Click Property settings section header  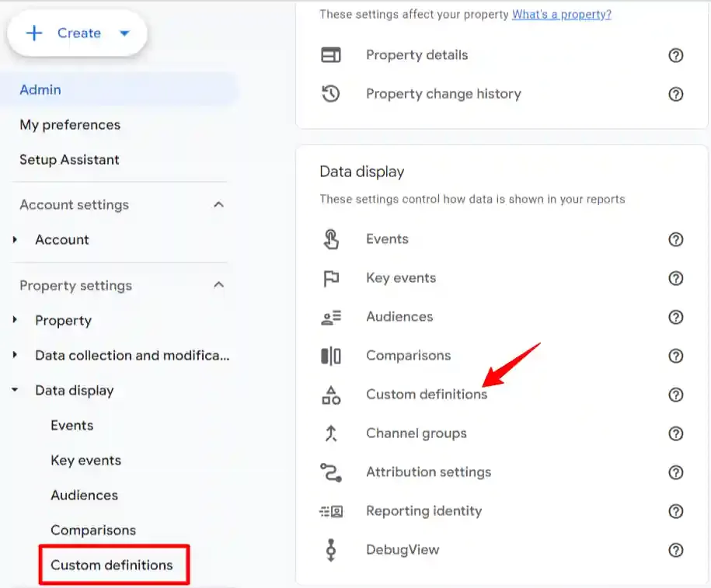(75, 286)
